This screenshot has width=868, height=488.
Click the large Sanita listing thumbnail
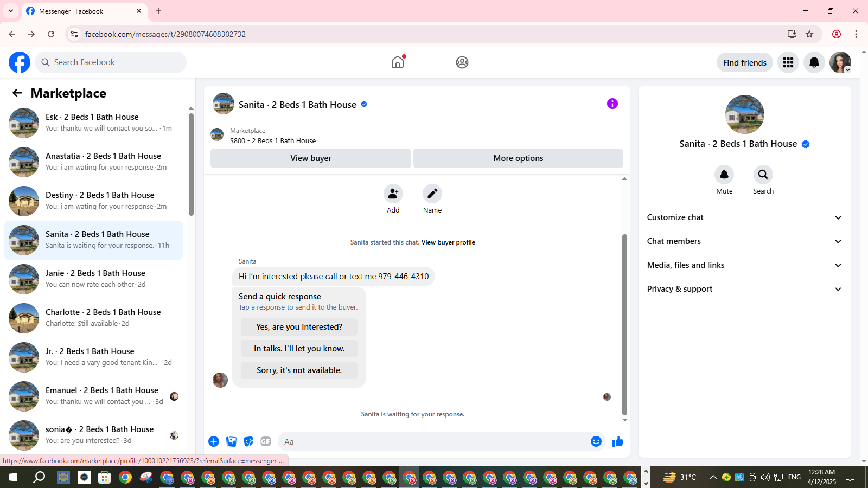click(745, 114)
